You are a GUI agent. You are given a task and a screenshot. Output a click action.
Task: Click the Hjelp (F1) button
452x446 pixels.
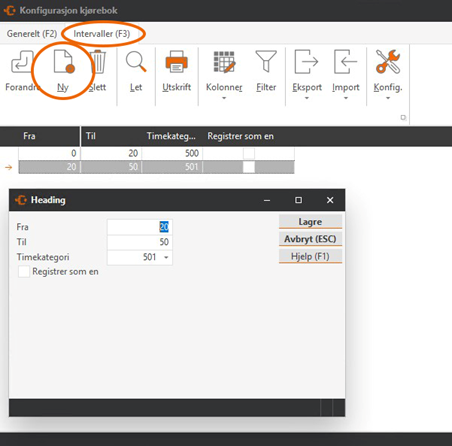(310, 256)
